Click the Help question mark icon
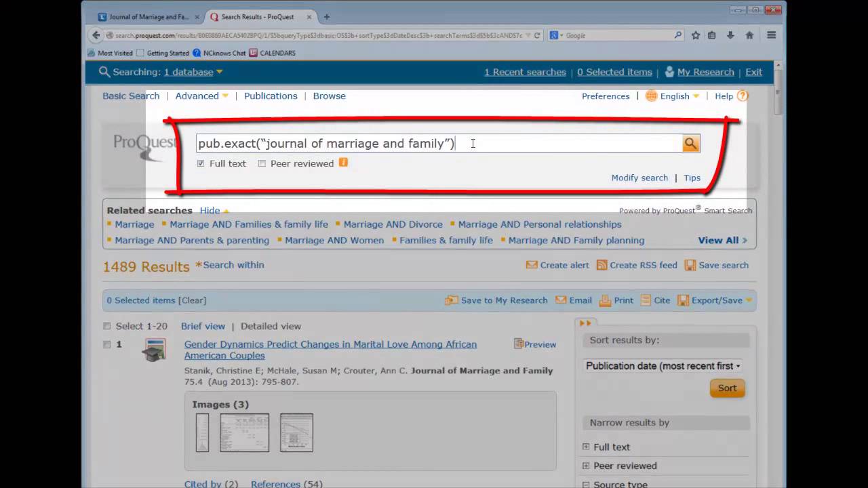This screenshot has height=488, width=868. point(743,96)
